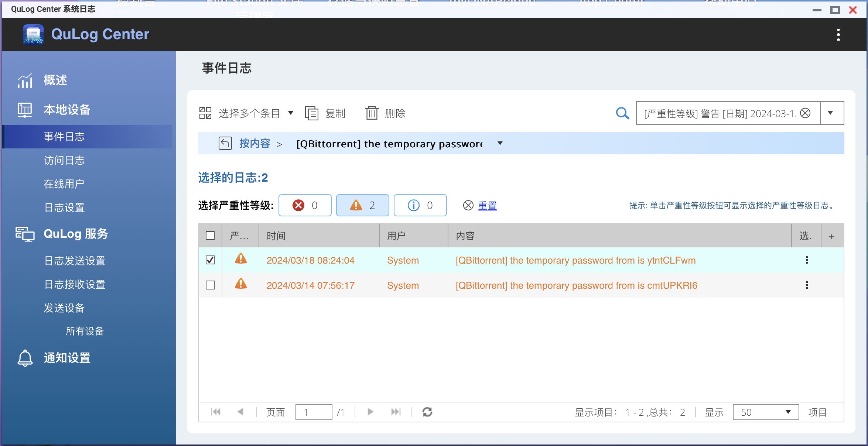Click the local device icon beside 本地设备
The height and width of the screenshot is (446, 868).
[25, 110]
